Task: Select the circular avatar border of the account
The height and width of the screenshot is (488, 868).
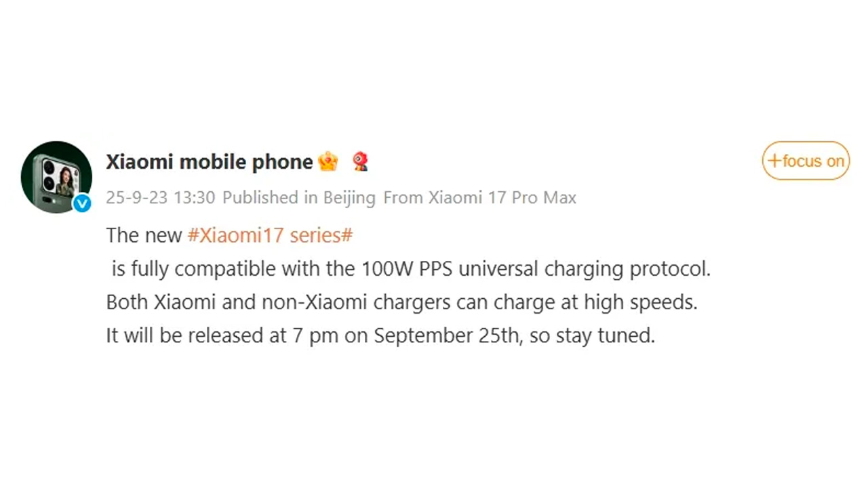Action: coord(56,142)
